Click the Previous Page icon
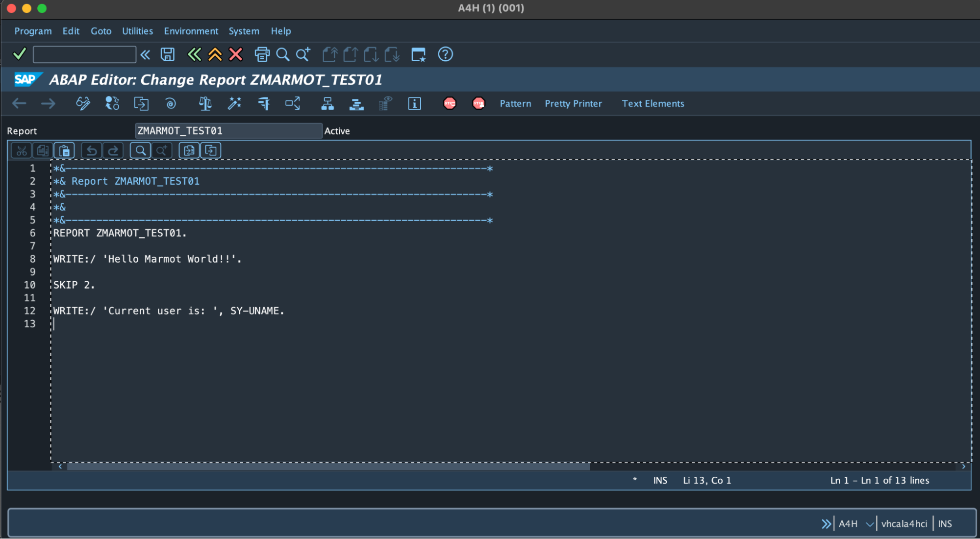The image size is (980, 539). tap(351, 54)
